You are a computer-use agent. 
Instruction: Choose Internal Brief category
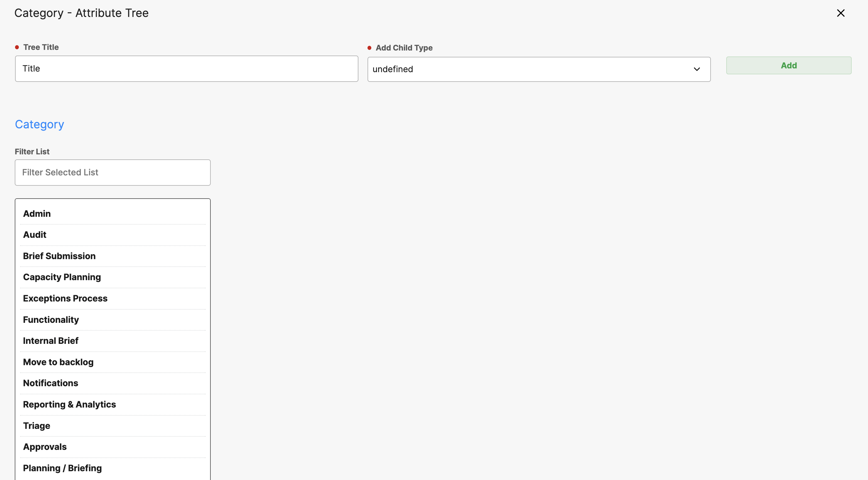coord(50,341)
